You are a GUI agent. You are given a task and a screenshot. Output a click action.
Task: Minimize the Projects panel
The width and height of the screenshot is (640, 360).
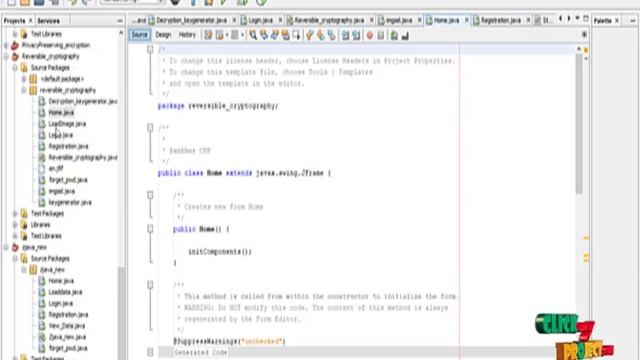point(120,20)
